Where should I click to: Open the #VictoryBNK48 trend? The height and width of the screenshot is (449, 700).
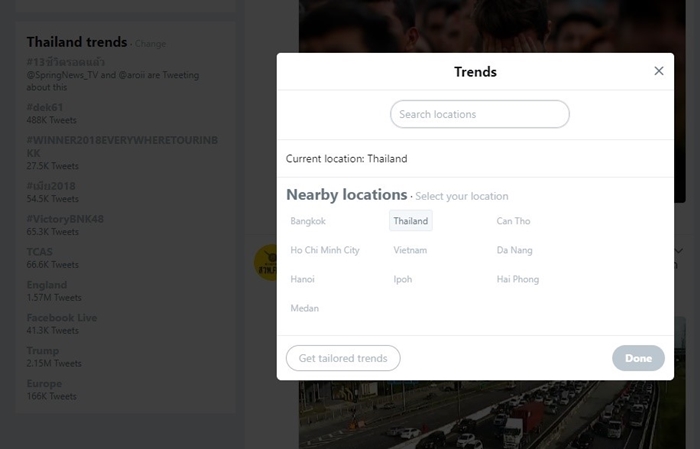(65, 219)
